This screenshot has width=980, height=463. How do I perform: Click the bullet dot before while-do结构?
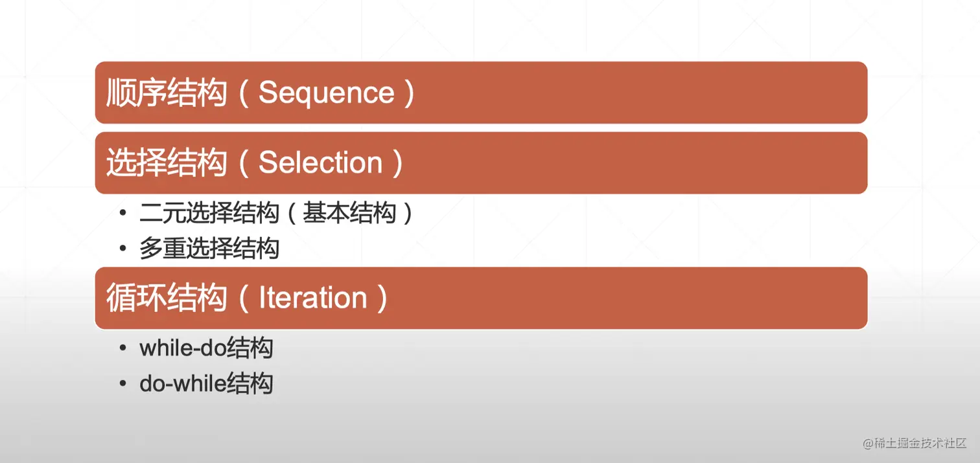point(123,348)
